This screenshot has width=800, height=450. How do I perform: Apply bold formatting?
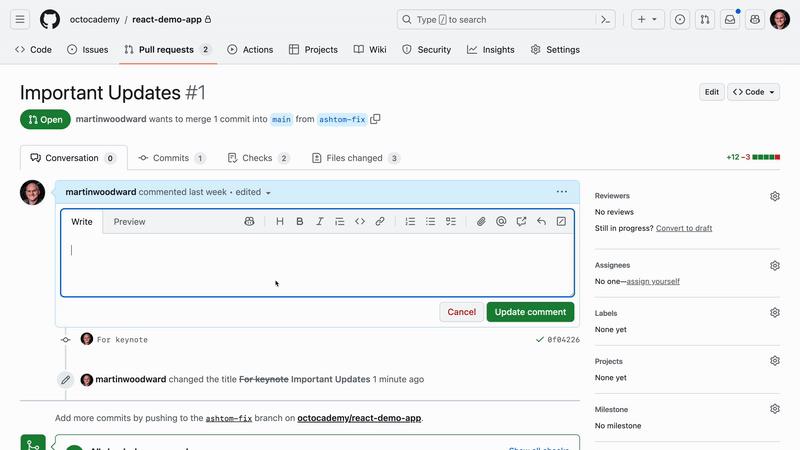tap(299, 221)
